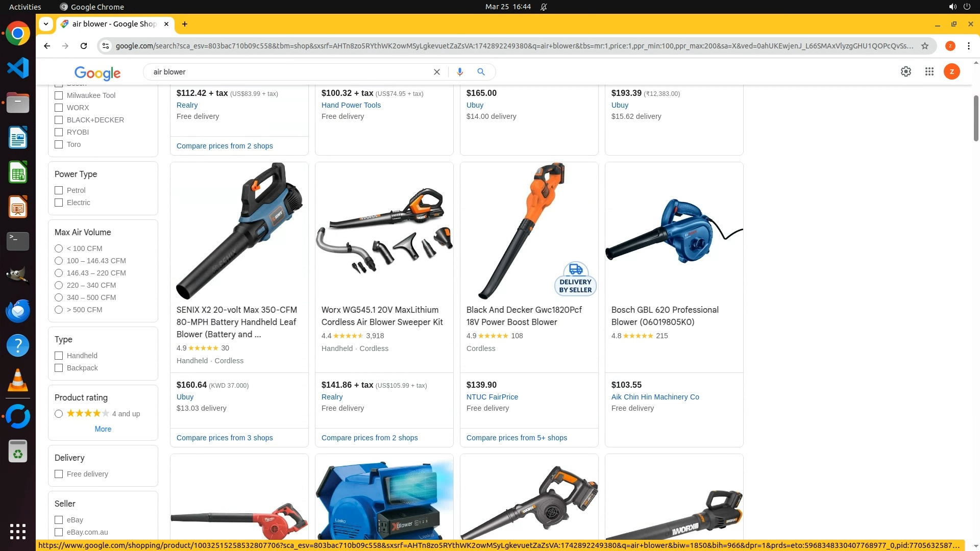Select 220 – 340 CFM air volume

point(59,285)
